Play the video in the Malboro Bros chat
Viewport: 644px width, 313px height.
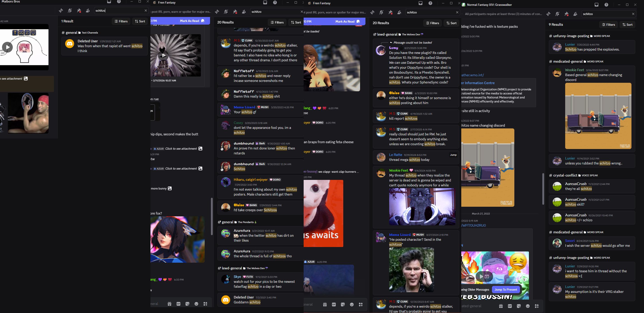click(7, 47)
